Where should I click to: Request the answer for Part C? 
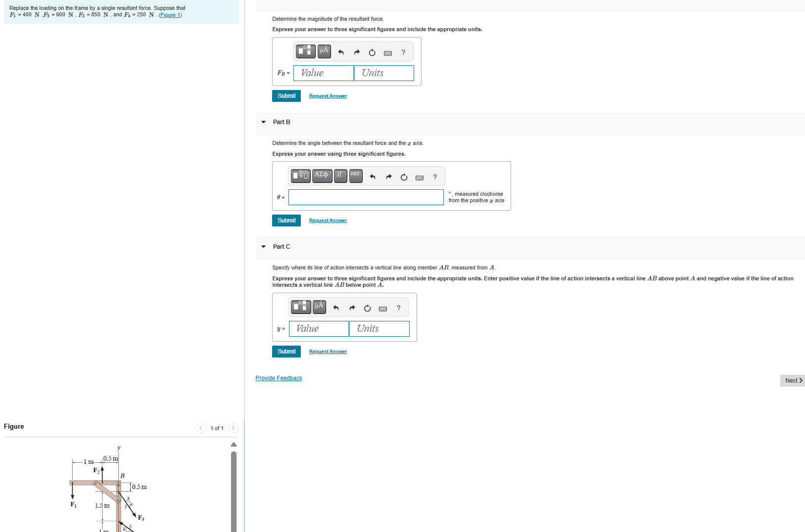328,352
